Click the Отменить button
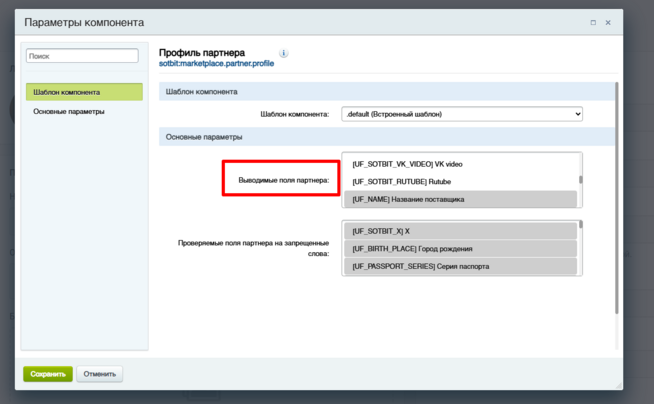Image resolution: width=654 pixels, height=404 pixels. tap(100, 374)
